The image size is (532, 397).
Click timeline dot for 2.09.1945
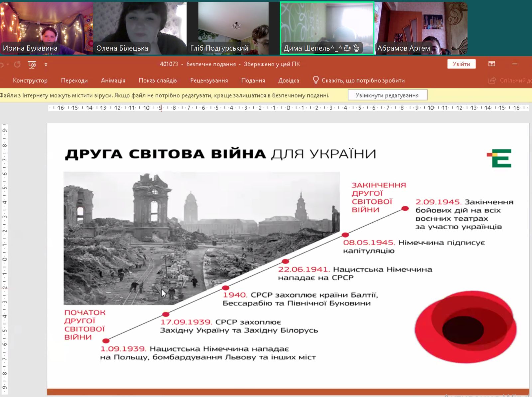(x=405, y=208)
